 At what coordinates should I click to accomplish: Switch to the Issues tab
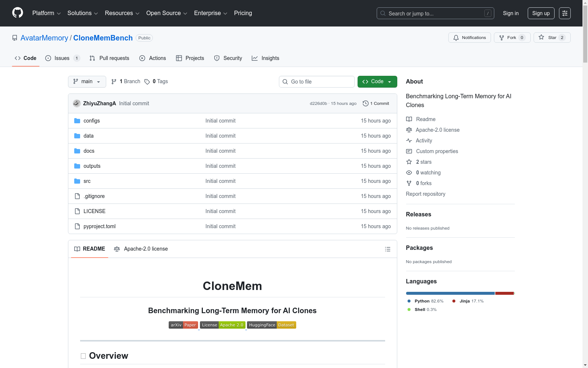point(62,58)
